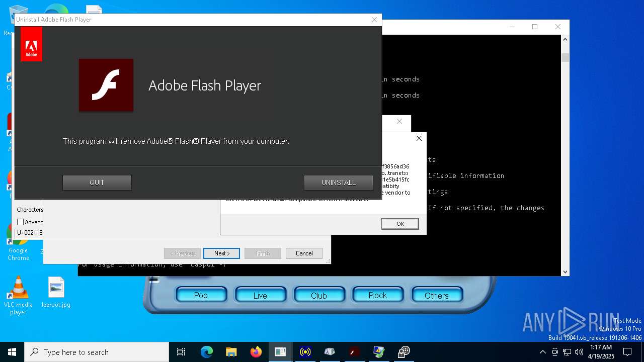Open Task View on the taskbar
The image size is (644, 362).
coord(181,352)
